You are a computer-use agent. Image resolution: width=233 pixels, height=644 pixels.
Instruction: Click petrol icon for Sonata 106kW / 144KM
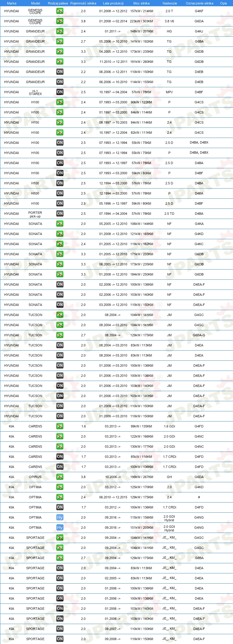click(60, 224)
